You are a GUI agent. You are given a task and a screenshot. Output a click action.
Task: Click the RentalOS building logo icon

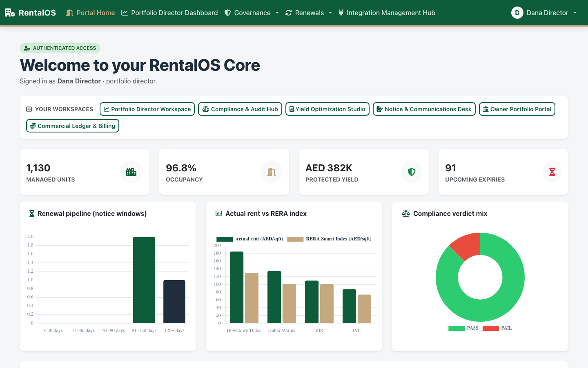tap(10, 13)
